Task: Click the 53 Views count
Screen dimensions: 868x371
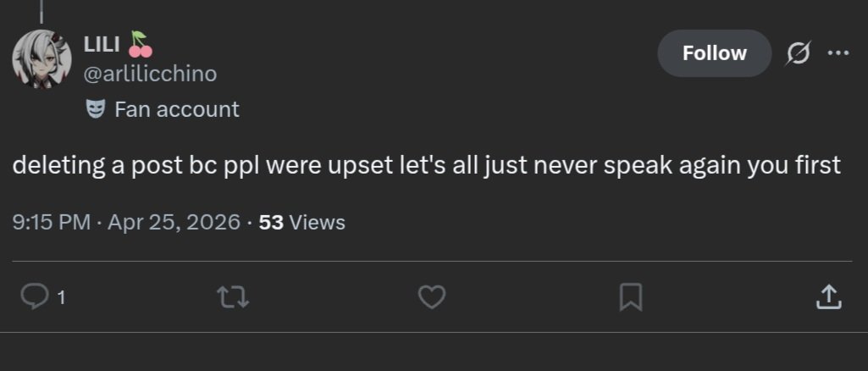Action: (x=301, y=222)
